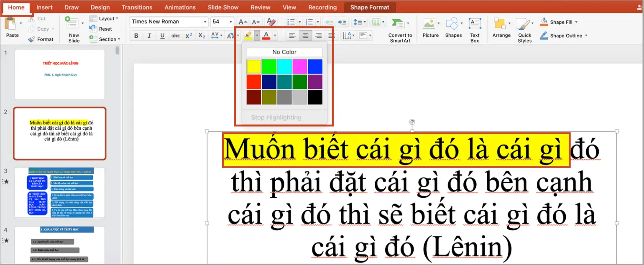This screenshot has width=644, height=265.
Task: Center align the text
Action: pyautogui.click(x=306, y=36)
